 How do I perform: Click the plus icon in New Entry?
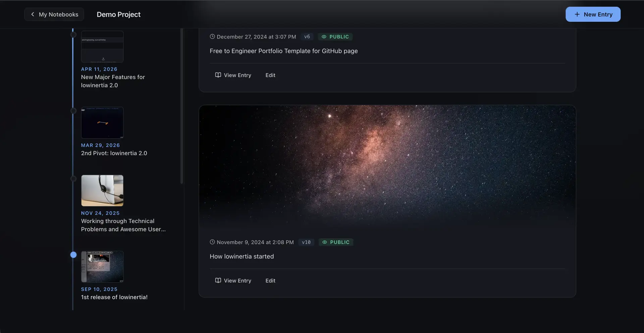click(x=577, y=14)
